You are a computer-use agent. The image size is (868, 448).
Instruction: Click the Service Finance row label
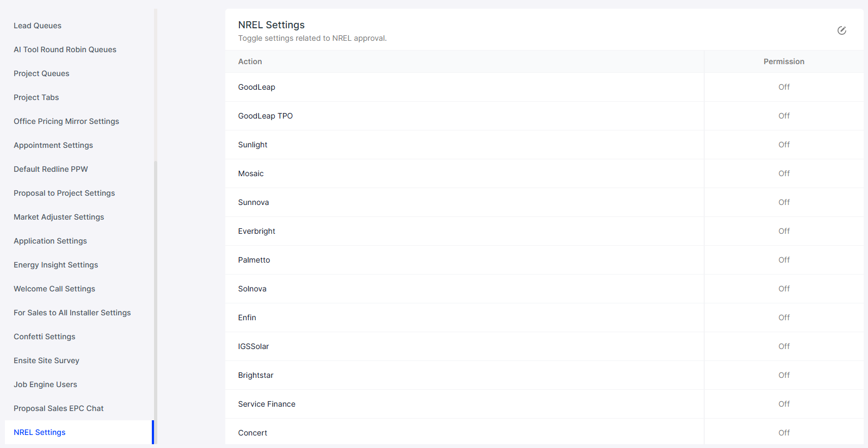coord(267,404)
